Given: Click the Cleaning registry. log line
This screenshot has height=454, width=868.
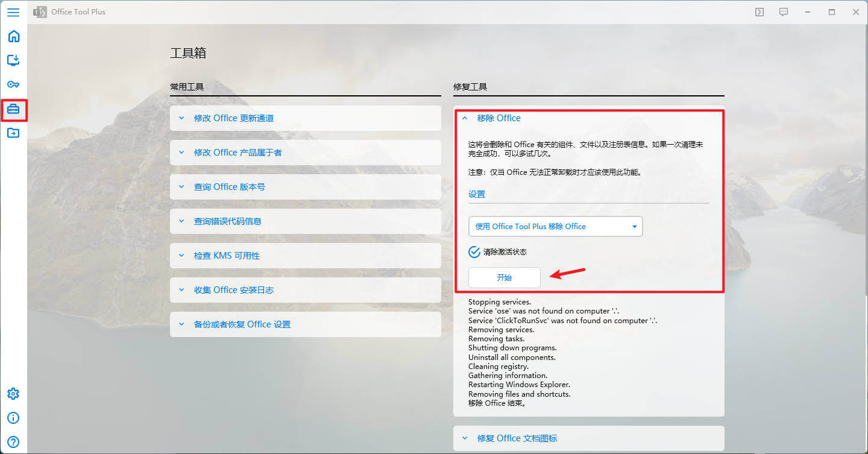Looking at the screenshot, I should (x=498, y=367).
